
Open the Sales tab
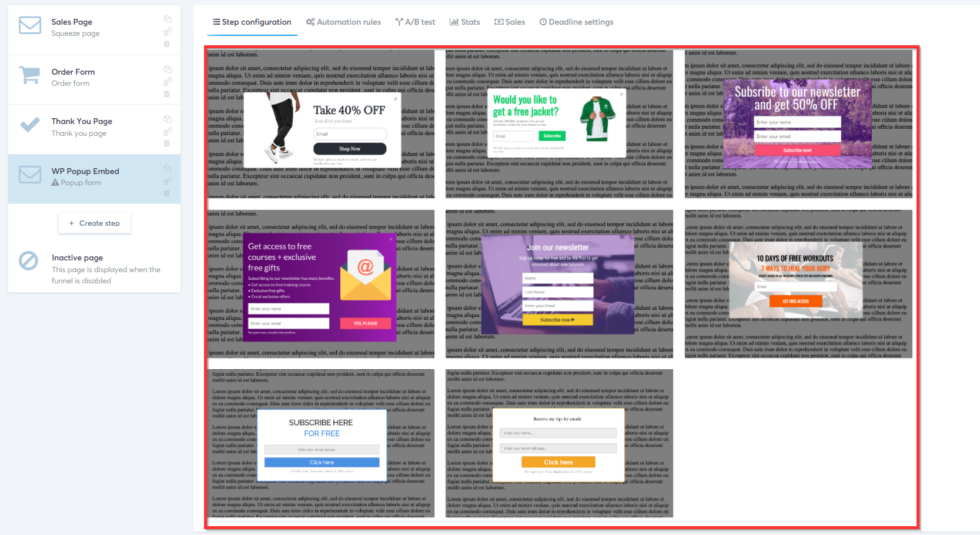point(510,22)
